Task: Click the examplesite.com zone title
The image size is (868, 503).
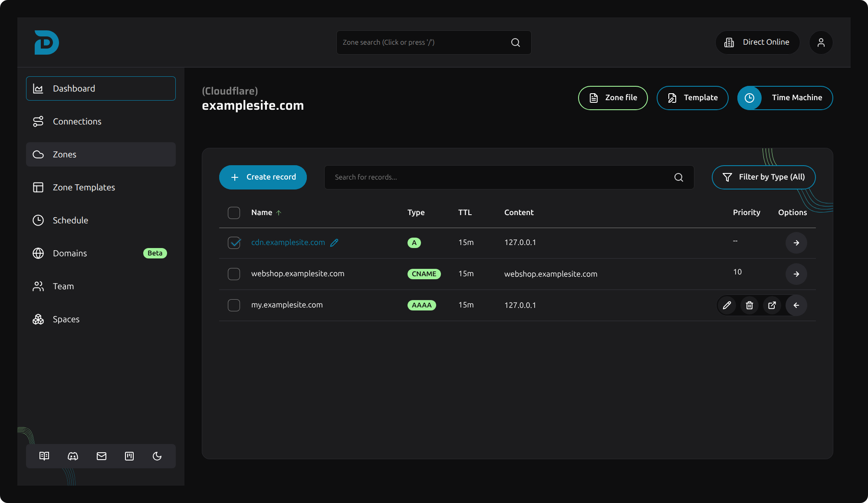Action: [x=253, y=105]
